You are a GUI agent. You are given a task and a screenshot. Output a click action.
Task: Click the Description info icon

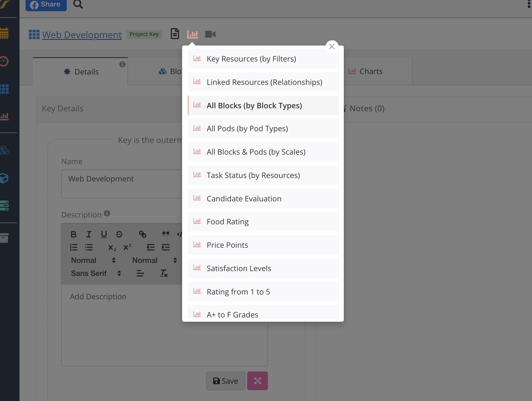[x=107, y=213]
